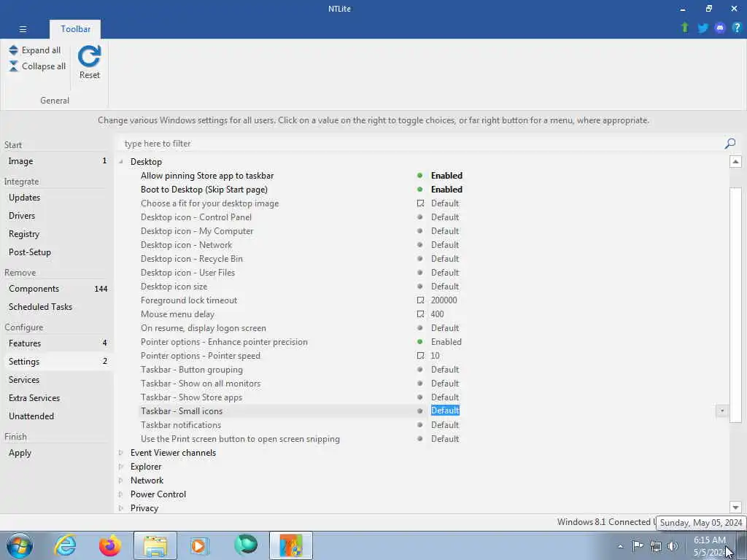Focus the type here to filter field
747x560 pixels.
pos(419,144)
